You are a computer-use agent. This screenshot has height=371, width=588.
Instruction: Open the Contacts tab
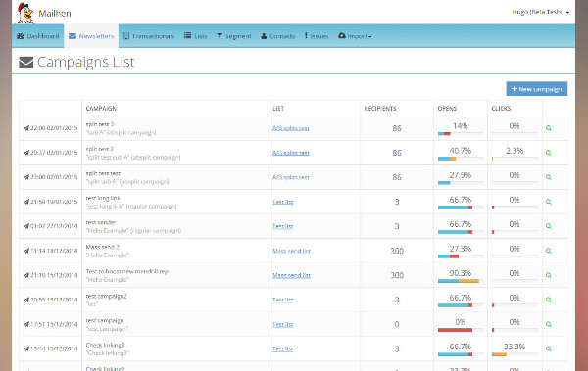point(278,36)
